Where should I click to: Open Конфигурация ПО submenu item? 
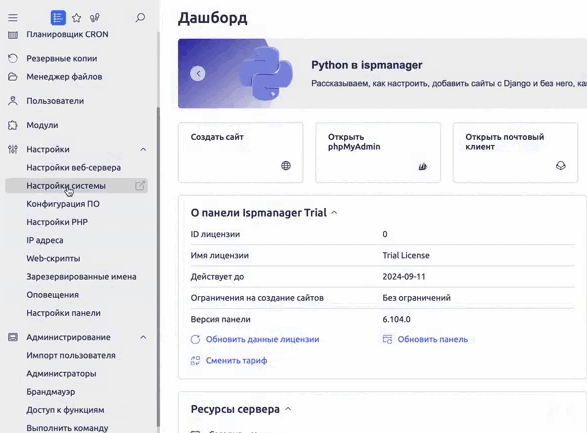click(63, 204)
